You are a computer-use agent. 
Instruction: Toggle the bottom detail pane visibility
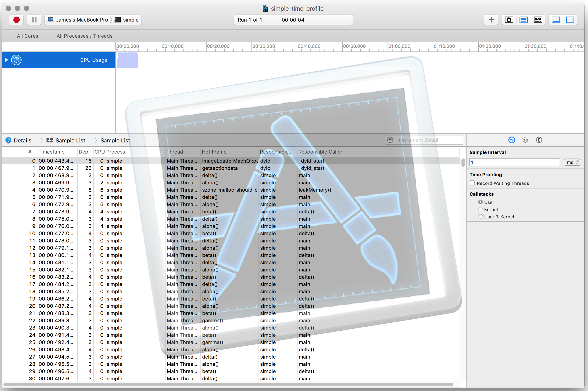(x=555, y=20)
